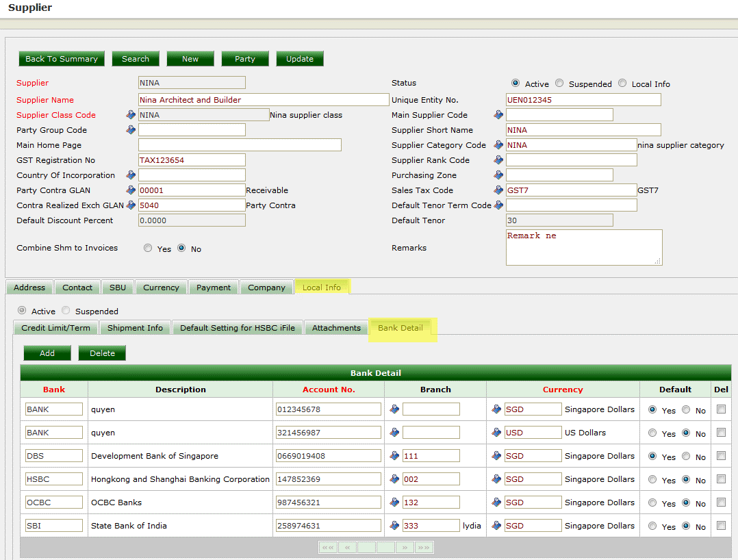Open the Country Of Incorporation lookup icon
This screenshot has height=560, width=738.
130,175
